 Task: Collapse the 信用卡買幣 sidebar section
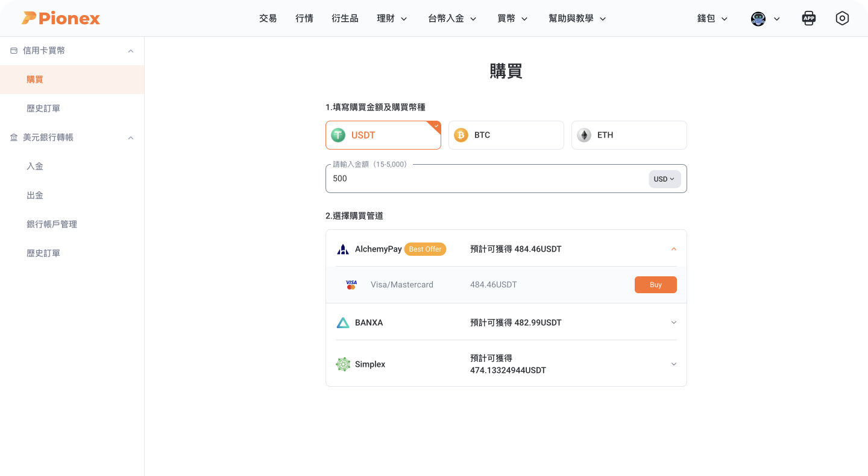point(131,51)
